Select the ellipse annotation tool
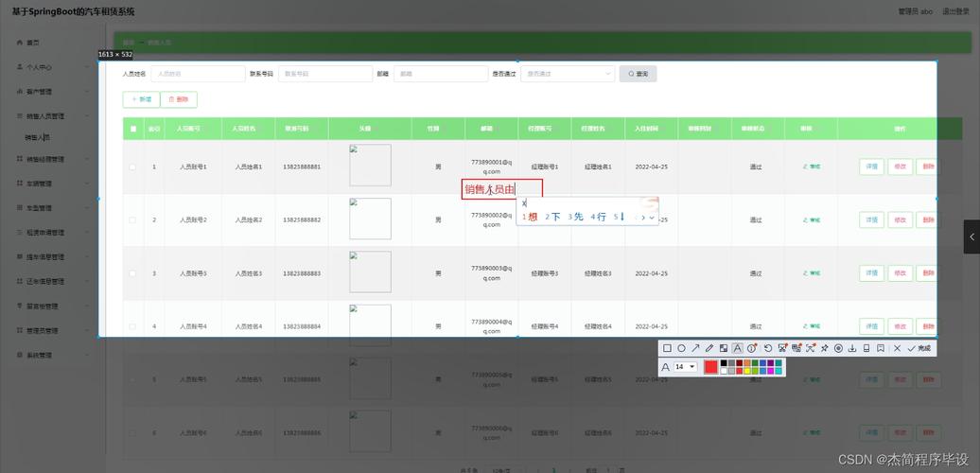Viewport: 980px width, 473px height. click(681, 348)
